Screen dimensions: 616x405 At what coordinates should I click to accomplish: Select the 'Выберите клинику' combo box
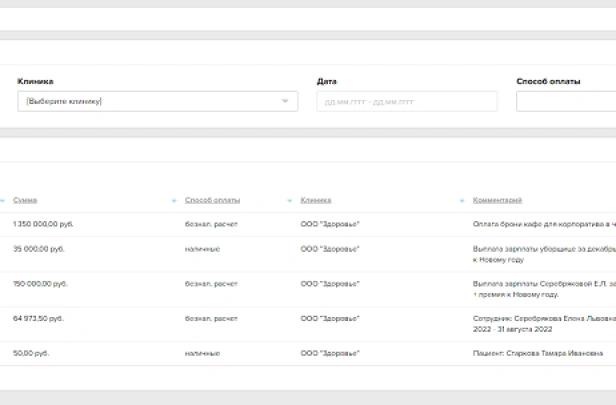(150, 101)
